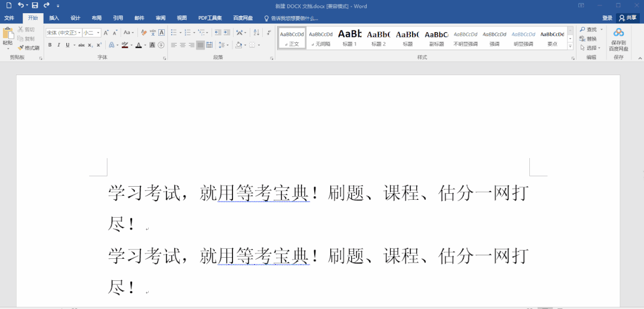This screenshot has height=309, width=644.
Task: Align the text to the right
Action: [191, 45]
